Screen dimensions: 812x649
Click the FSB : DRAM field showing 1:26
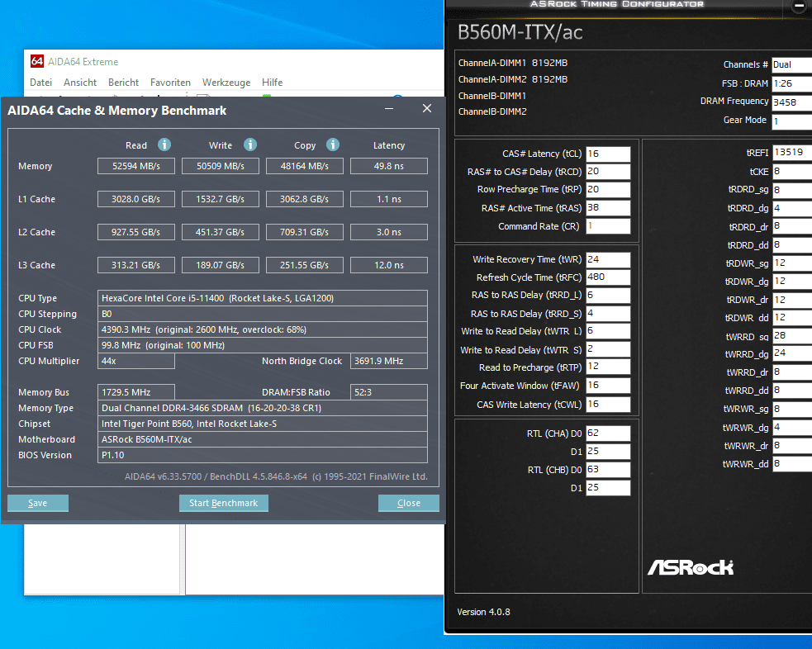(x=792, y=83)
